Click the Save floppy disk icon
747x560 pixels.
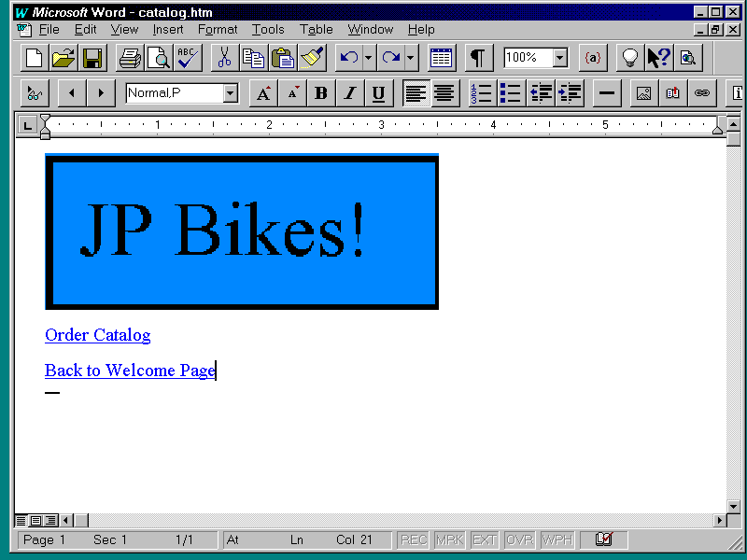click(92, 58)
